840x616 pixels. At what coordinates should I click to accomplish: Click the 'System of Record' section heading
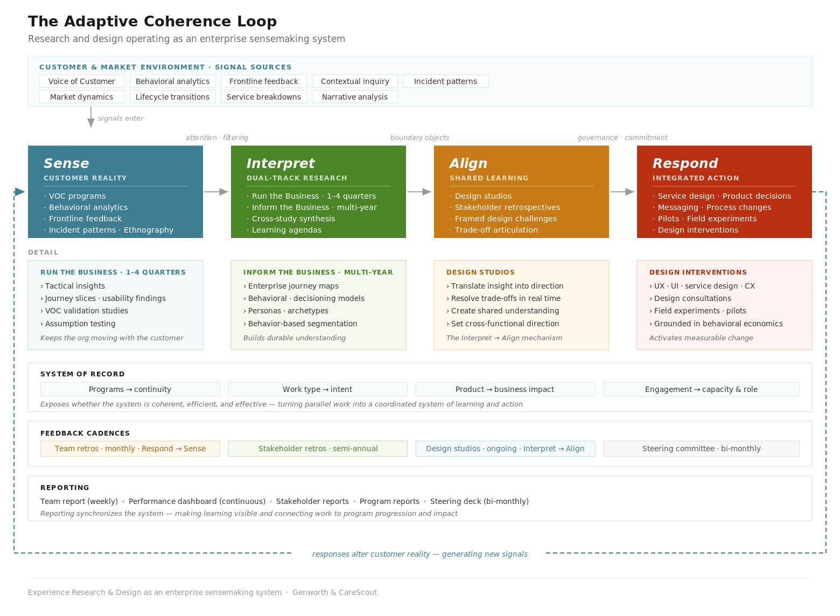click(x=82, y=374)
